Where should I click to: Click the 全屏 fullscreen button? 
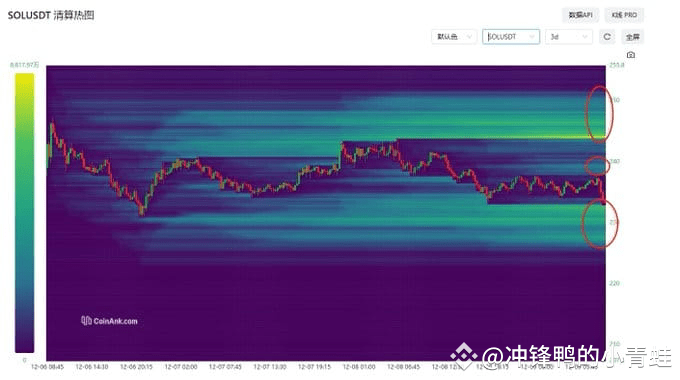632,37
